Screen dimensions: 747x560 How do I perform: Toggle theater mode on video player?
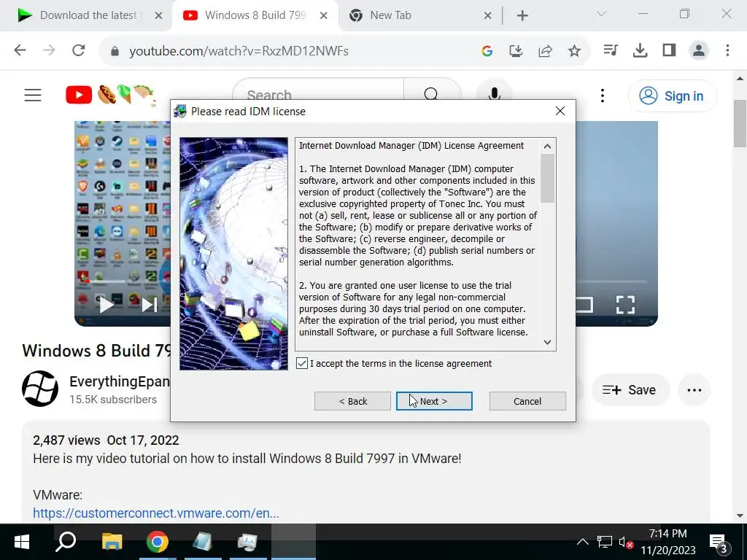pos(584,305)
